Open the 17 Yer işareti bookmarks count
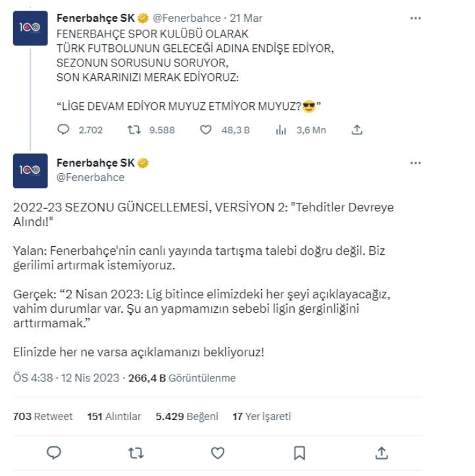475x476 pixels. pyautogui.click(x=261, y=416)
